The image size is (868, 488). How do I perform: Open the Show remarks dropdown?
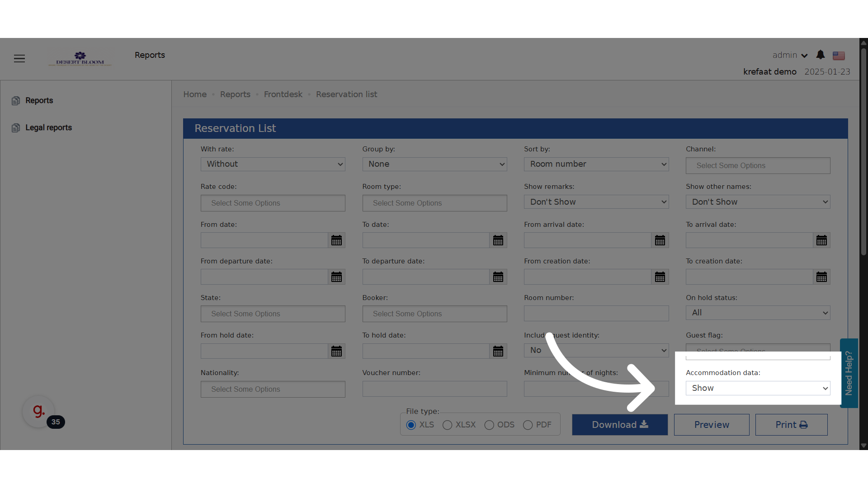(596, 202)
